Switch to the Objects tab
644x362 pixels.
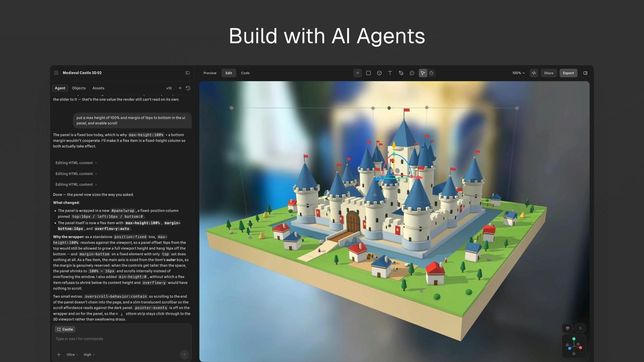point(79,88)
